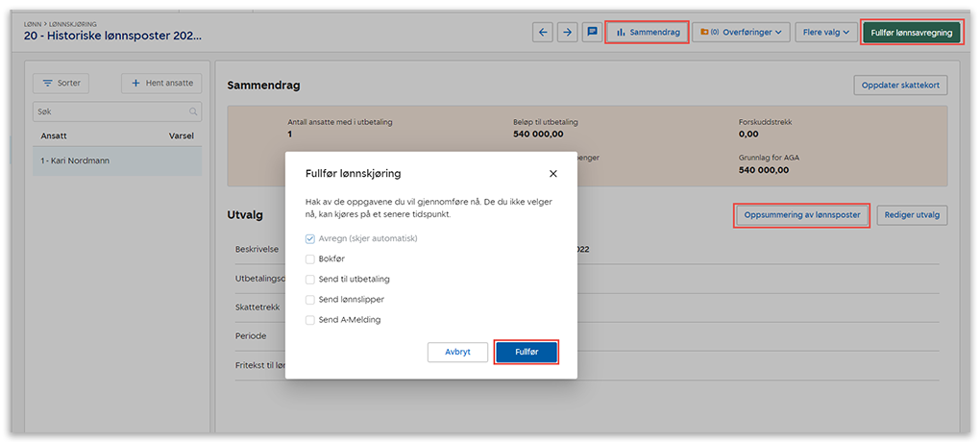Click the previous payroll run arrow icon

click(544, 32)
